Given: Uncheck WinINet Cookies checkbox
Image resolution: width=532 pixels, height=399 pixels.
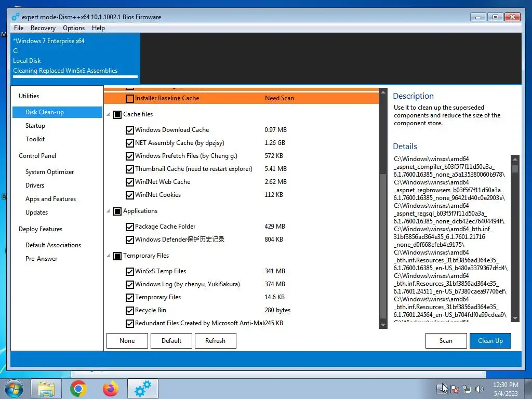Looking at the screenshot, I should [129, 195].
